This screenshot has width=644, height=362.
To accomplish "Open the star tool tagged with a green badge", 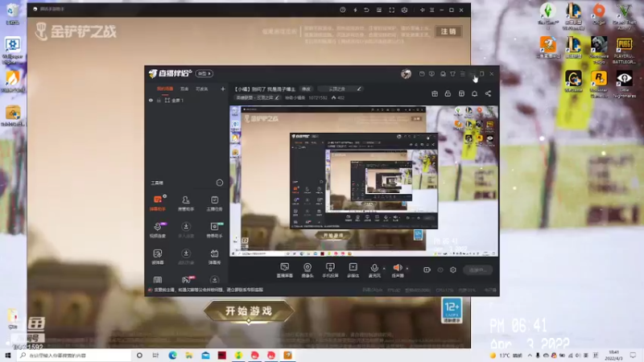I will tap(214, 230).
